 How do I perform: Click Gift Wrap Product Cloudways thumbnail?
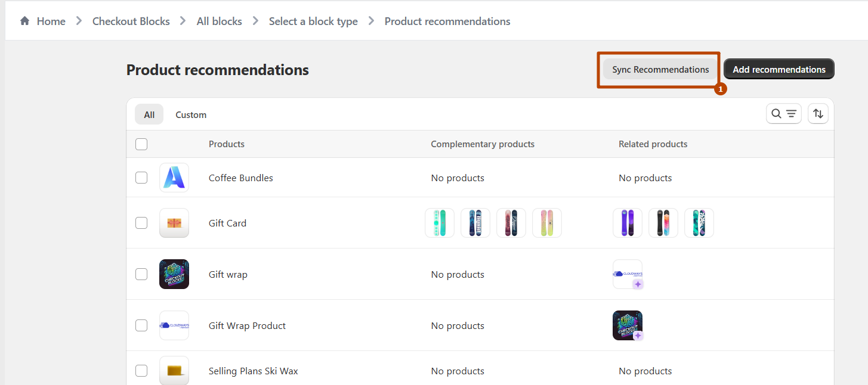(174, 325)
